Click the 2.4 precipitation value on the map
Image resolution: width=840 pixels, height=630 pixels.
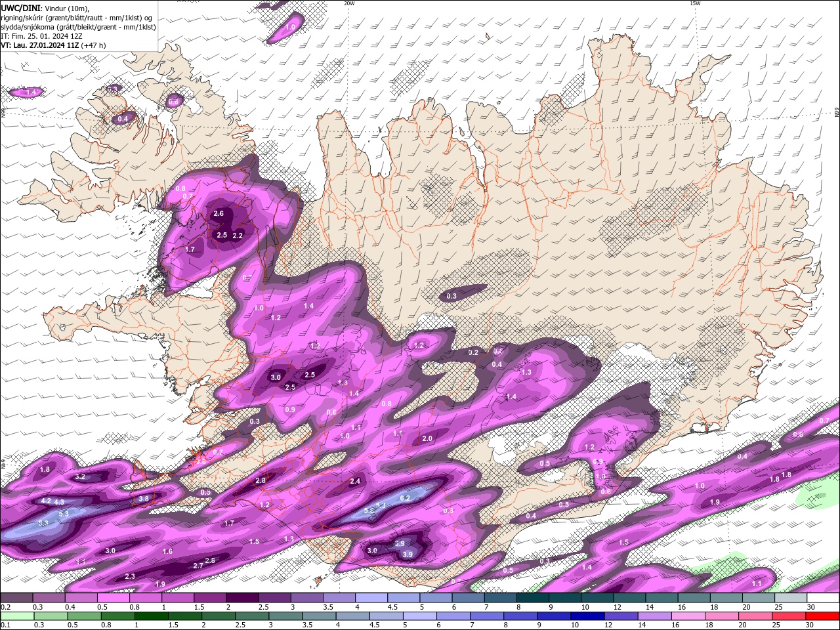pos(355,481)
